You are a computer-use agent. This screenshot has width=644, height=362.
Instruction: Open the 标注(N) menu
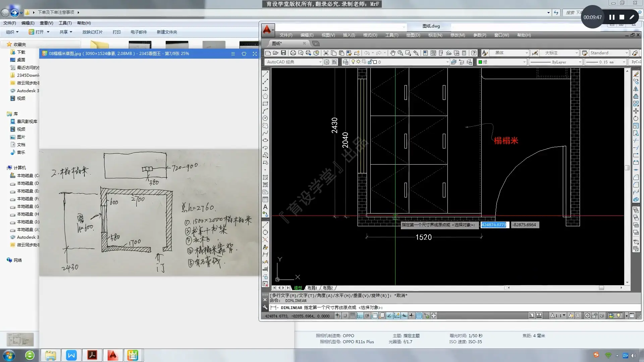coord(435,35)
